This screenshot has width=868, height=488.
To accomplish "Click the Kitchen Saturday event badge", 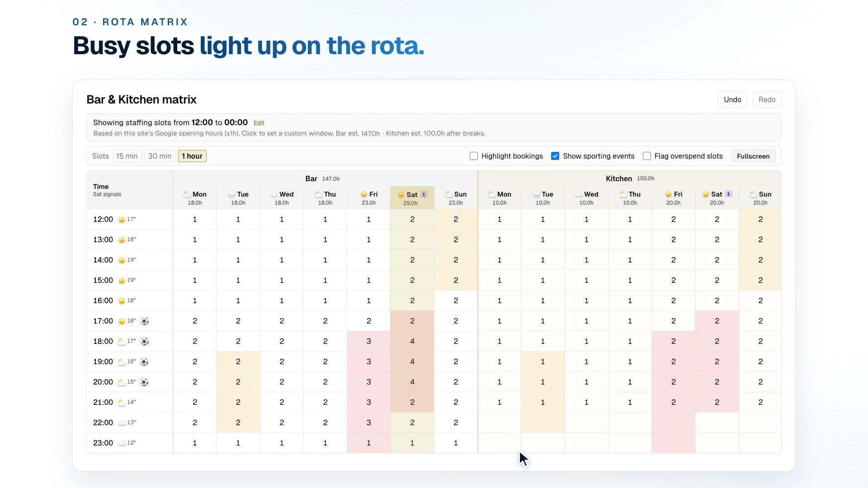I will [x=728, y=194].
